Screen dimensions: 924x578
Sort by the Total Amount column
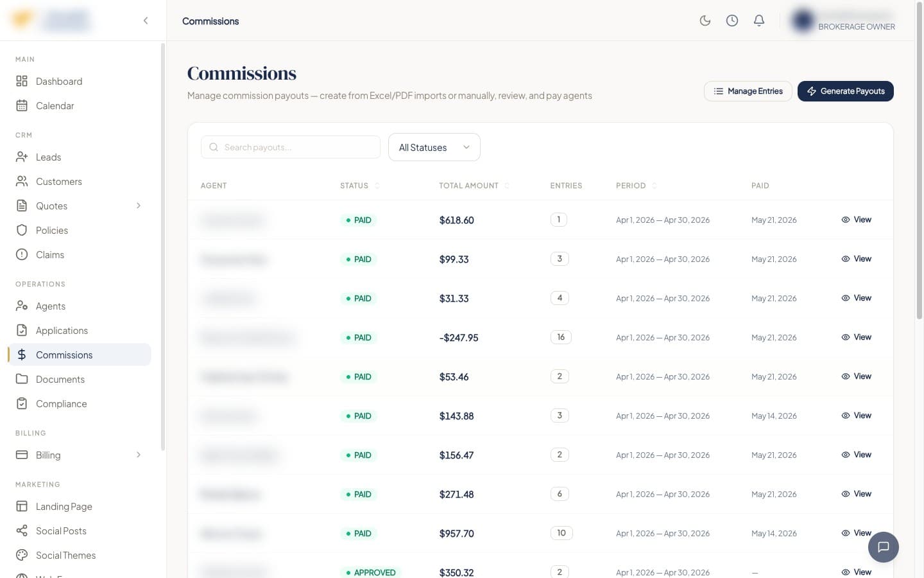[x=474, y=186]
